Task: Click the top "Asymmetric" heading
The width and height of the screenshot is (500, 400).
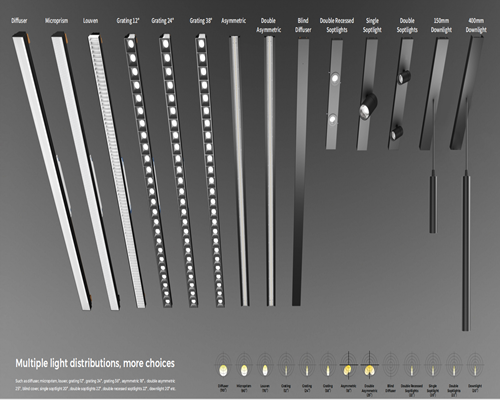Action: [x=234, y=21]
